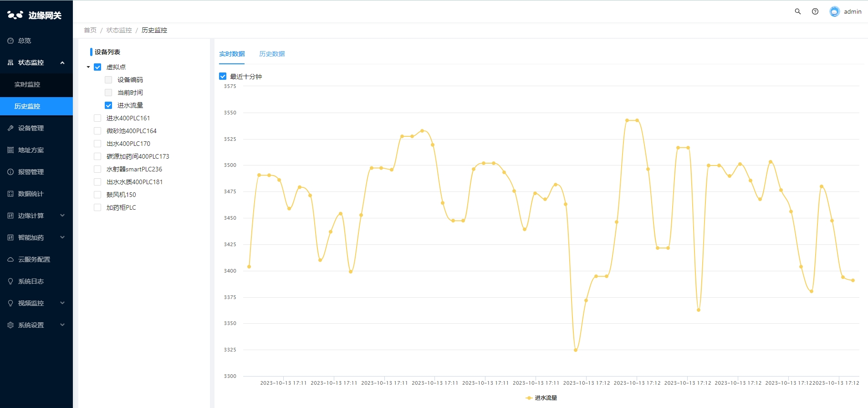Uncheck the 进水流量 checkbox

point(108,105)
